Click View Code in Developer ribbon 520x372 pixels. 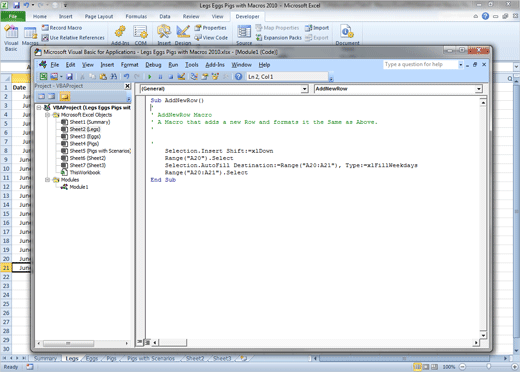[x=211, y=38]
